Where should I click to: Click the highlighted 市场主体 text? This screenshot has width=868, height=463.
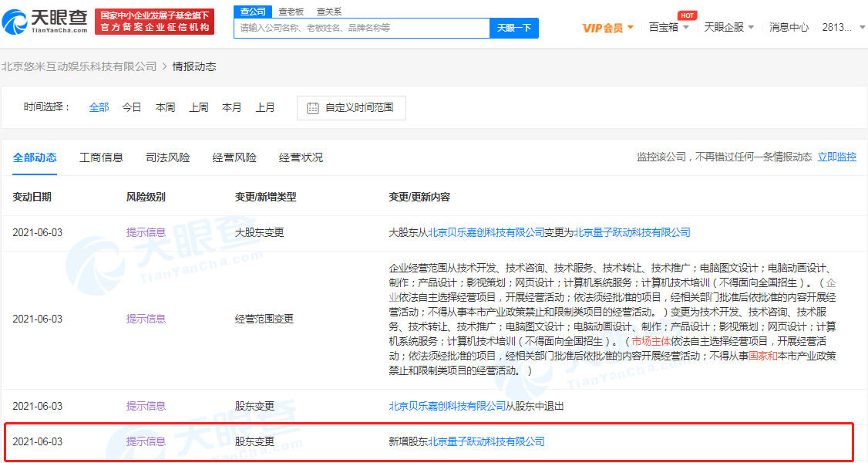651,341
